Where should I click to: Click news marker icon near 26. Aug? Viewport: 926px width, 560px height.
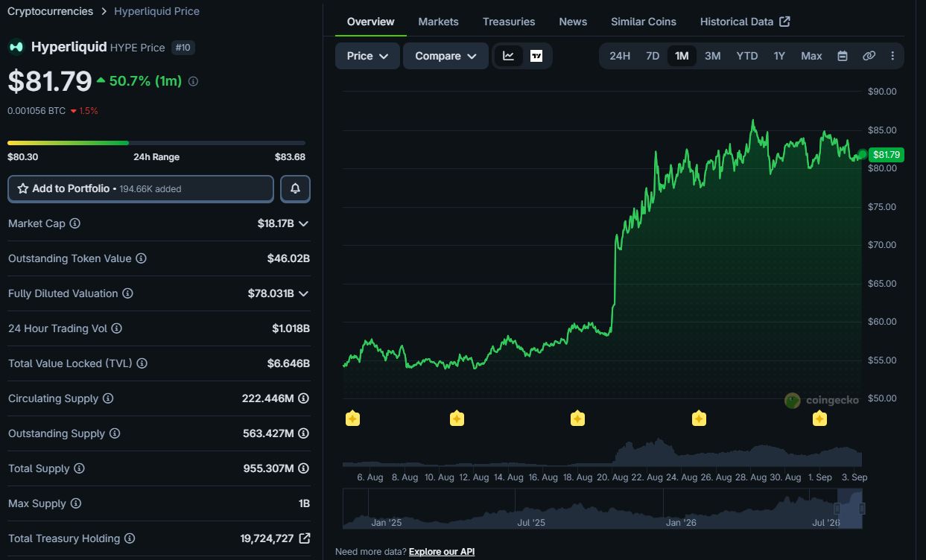coord(699,419)
